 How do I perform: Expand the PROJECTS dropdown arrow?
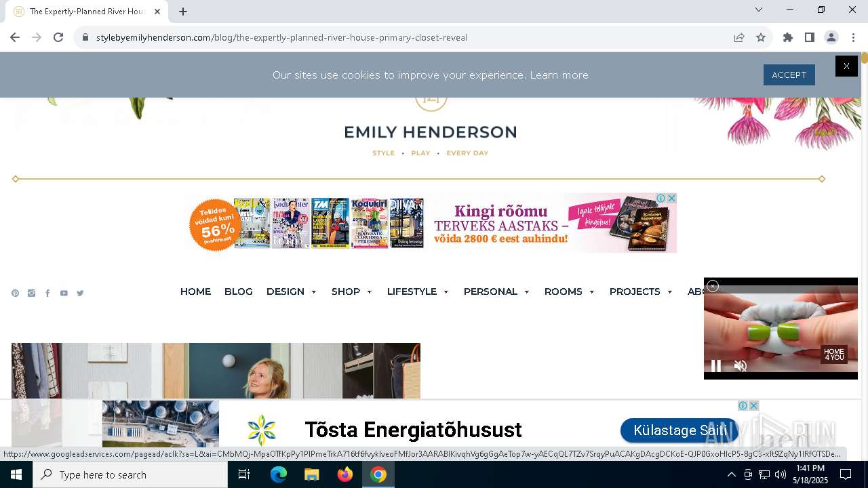(669, 292)
